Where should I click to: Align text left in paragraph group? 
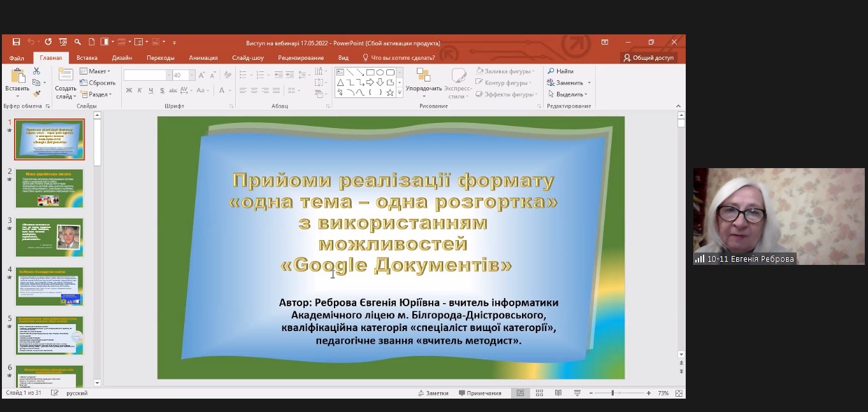[243, 90]
